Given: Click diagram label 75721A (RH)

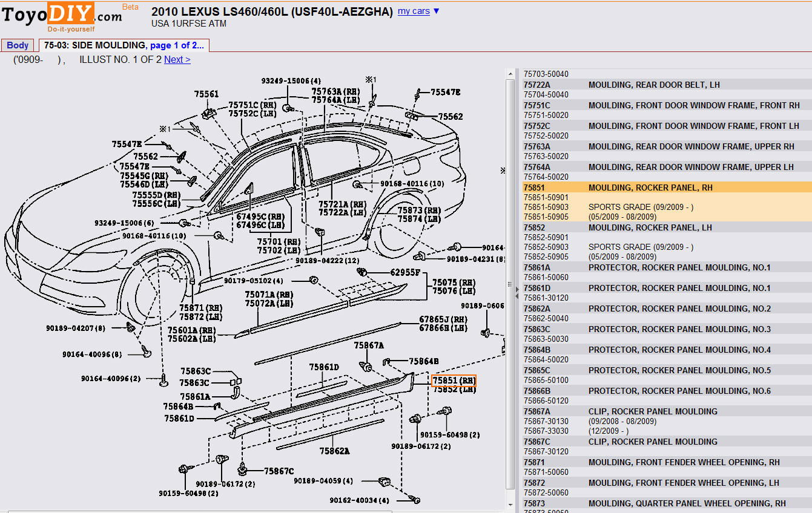Looking at the screenshot, I should point(342,204).
